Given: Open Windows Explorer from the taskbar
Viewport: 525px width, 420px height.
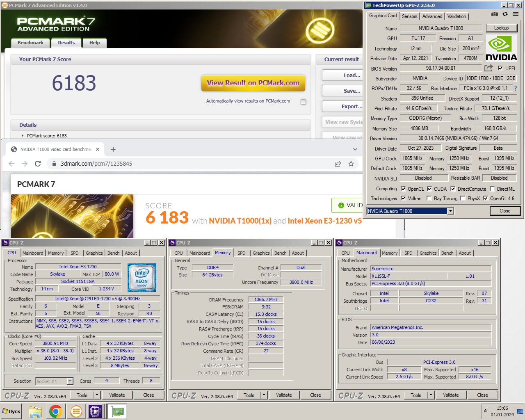Looking at the screenshot, I should click(35, 411).
